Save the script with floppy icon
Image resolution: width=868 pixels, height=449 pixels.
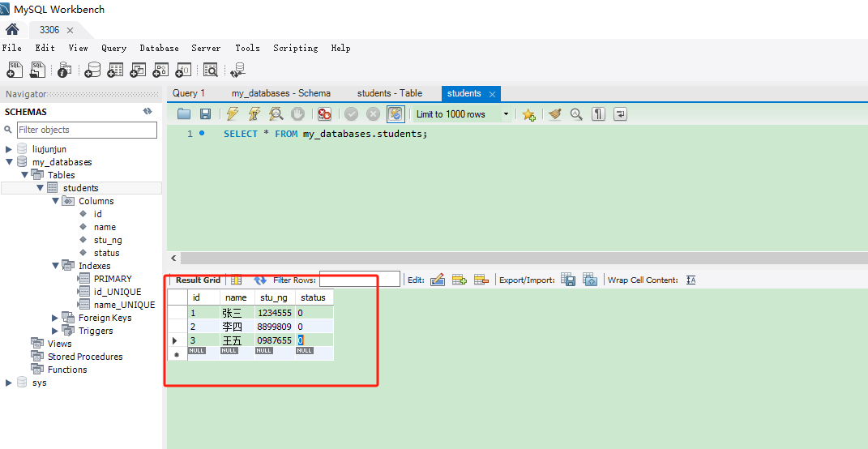coord(205,114)
